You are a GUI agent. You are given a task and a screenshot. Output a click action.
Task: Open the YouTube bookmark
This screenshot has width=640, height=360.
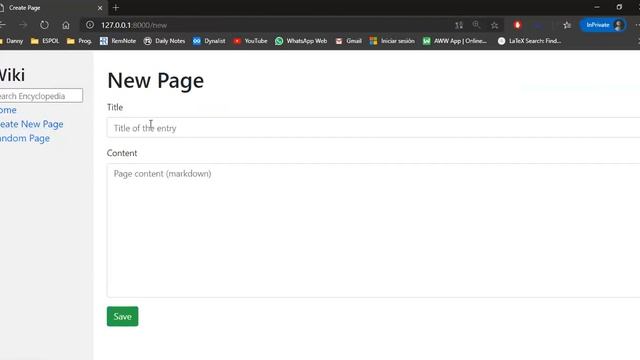[x=250, y=41]
